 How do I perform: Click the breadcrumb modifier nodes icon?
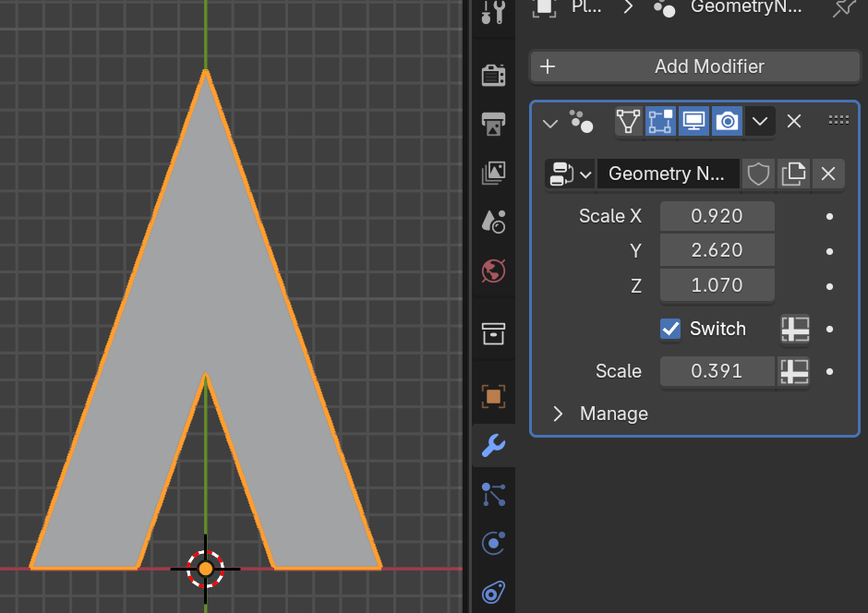click(x=664, y=7)
